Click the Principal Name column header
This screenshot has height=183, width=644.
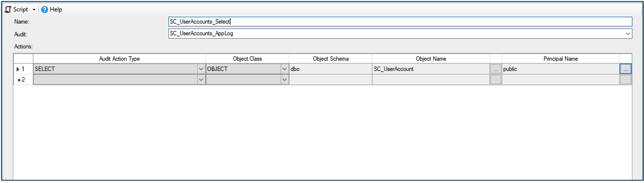[560, 59]
